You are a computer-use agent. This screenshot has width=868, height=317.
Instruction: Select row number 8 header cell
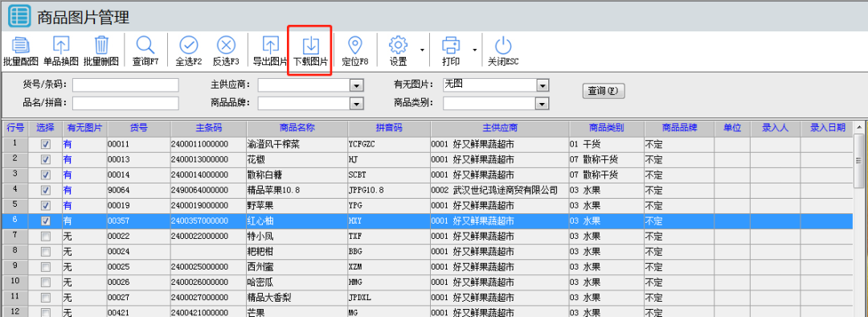pyautogui.click(x=15, y=251)
